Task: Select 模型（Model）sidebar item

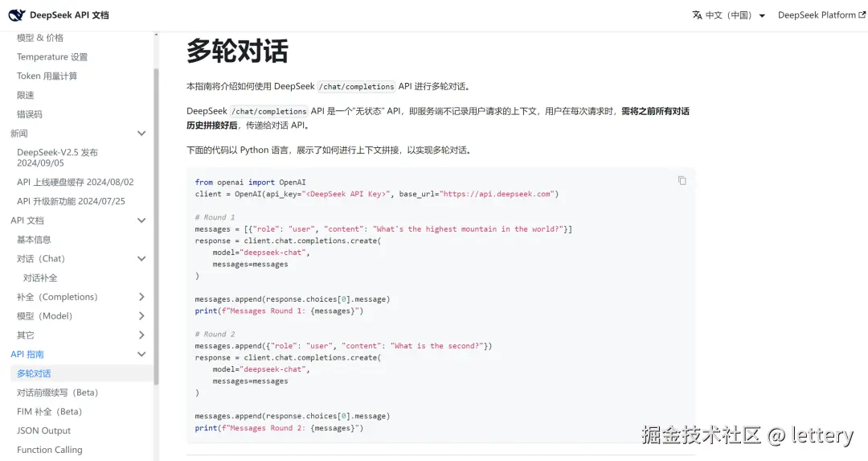Action: point(44,316)
